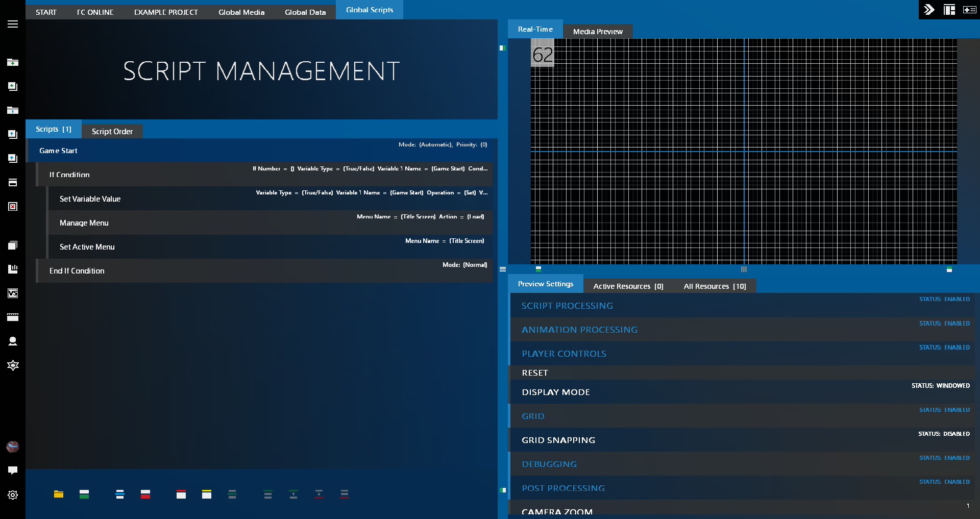Click the add-panel icon in the top-right corner
The height and width of the screenshot is (519, 980).
pyautogui.click(x=969, y=9)
